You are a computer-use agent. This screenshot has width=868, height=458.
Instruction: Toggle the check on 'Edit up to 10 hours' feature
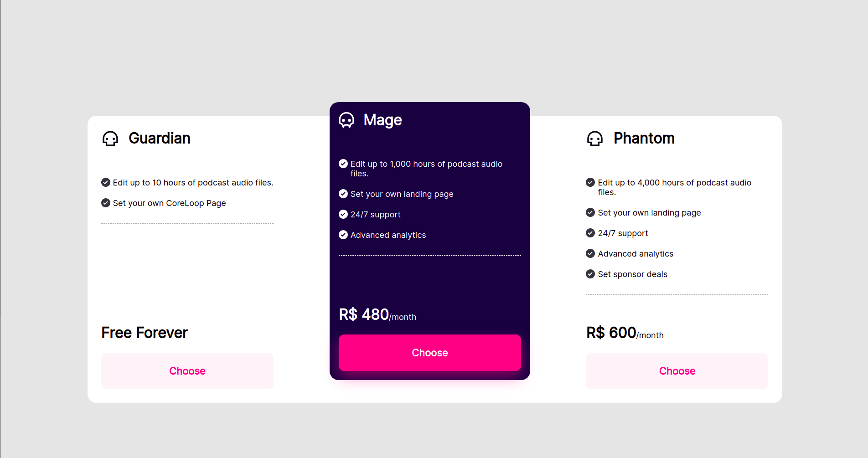105,182
